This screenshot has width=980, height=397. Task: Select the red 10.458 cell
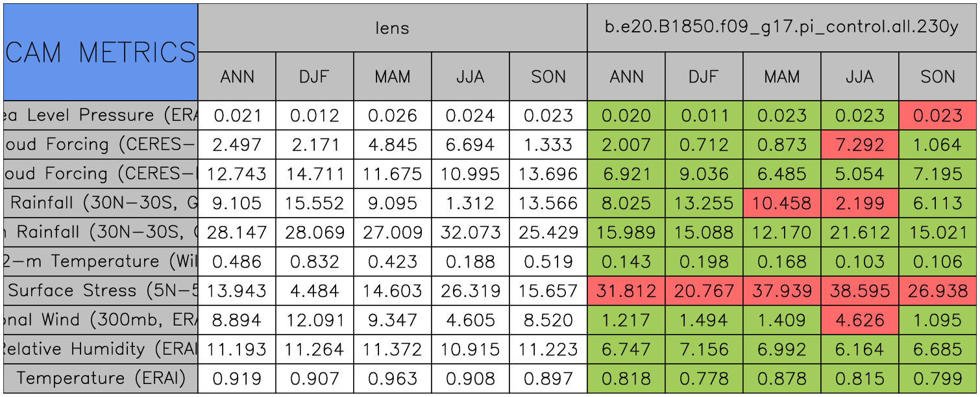[x=782, y=203]
